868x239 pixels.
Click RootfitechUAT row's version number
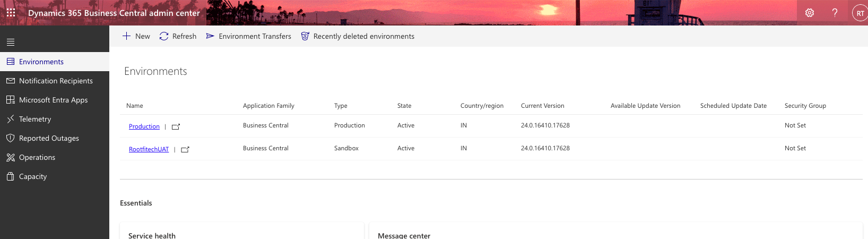pos(545,148)
